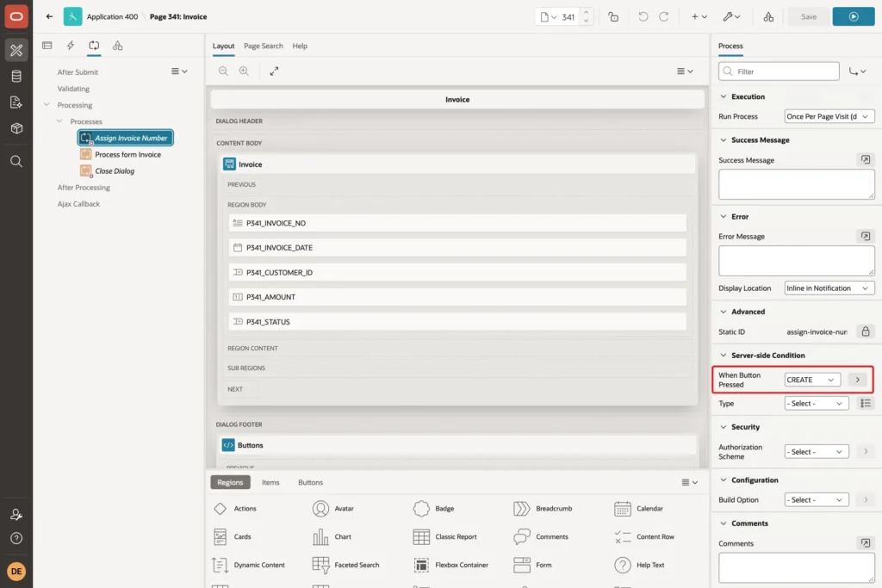Collapse the Processes tree node
The height and width of the screenshot is (588, 882).
pyautogui.click(x=59, y=121)
